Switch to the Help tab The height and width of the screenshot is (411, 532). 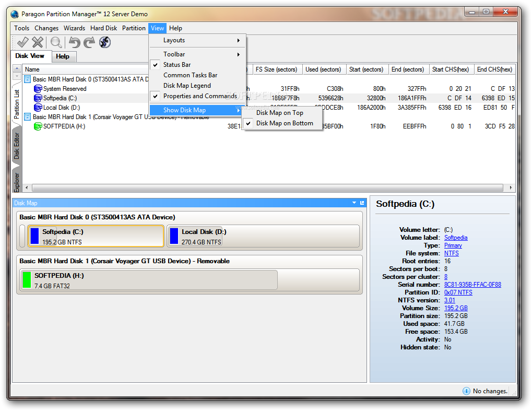click(63, 56)
